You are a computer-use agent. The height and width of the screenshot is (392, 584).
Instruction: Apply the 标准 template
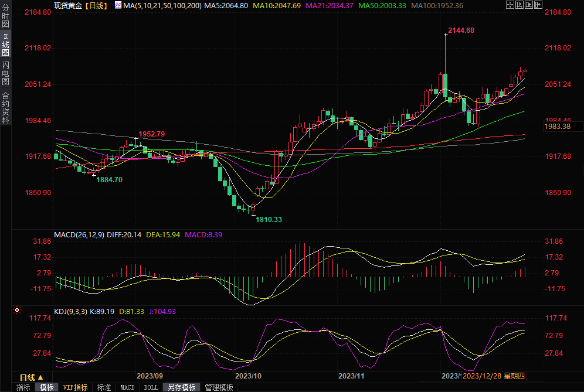coord(104,387)
